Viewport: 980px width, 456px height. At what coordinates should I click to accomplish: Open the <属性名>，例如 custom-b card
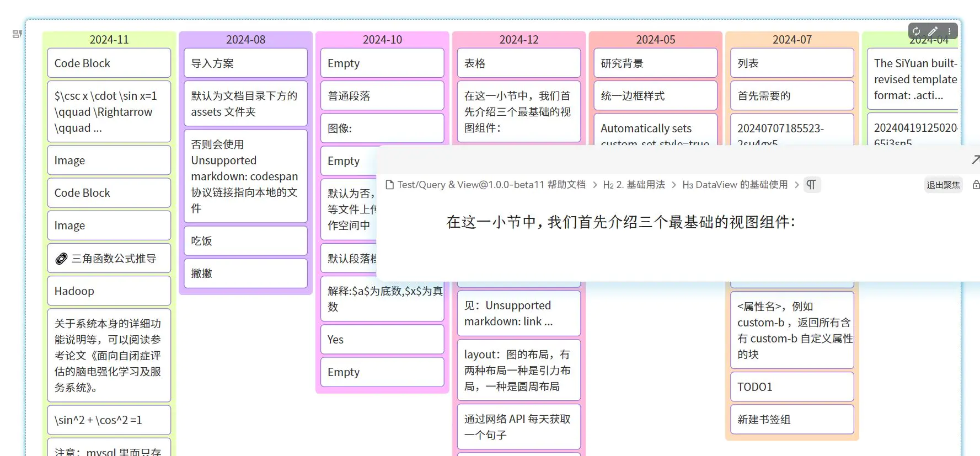point(792,330)
